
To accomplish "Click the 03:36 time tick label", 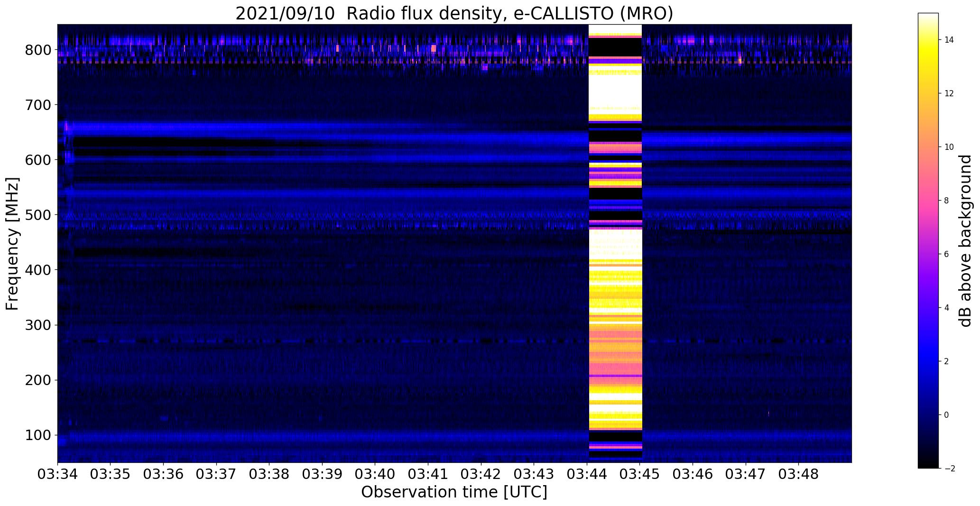I will (164, 474).
